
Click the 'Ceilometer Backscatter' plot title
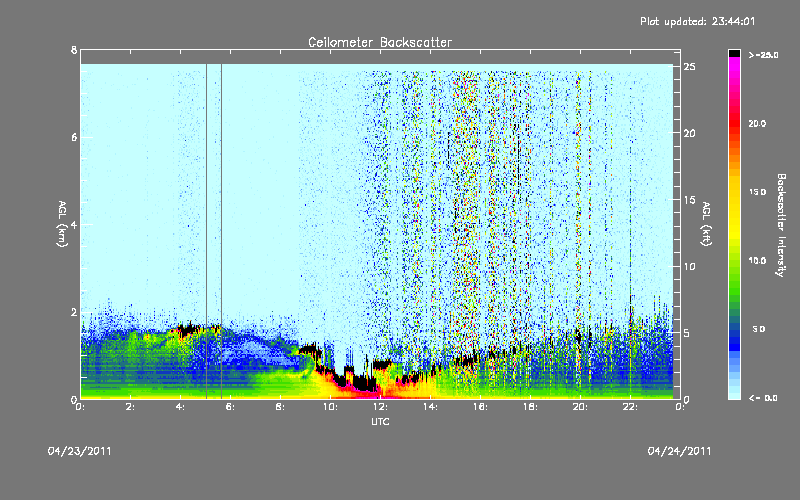(x=380, y=42)
